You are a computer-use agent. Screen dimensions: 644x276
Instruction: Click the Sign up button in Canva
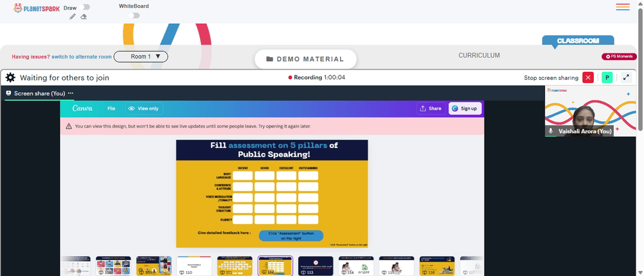coord(465,109)
